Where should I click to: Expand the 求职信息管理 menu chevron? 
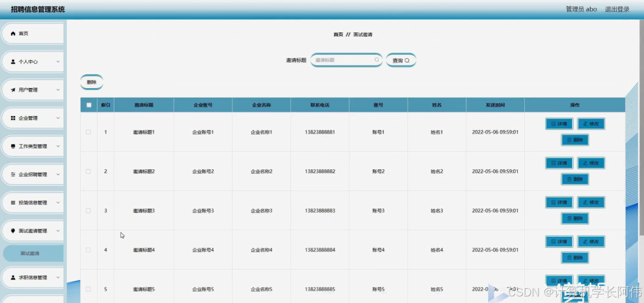click(58, 278)
